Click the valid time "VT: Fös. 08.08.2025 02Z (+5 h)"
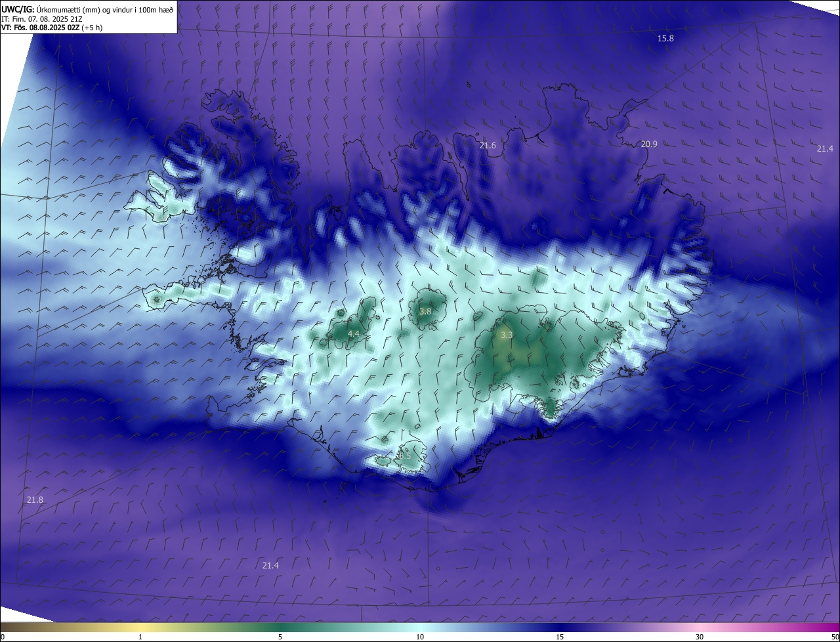The width and height of the screenshot is (840, 642). coord(52,28)
